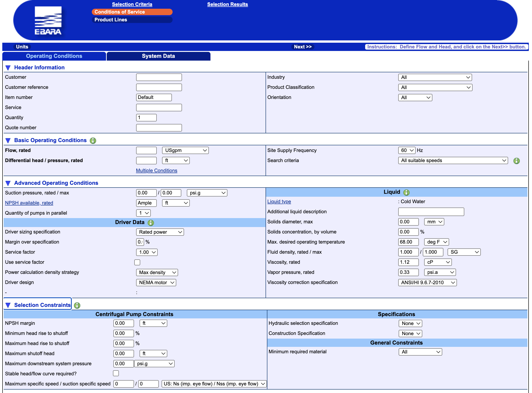Click Additional liquid description field
The image size is (532, 393).
pos(431,212)
